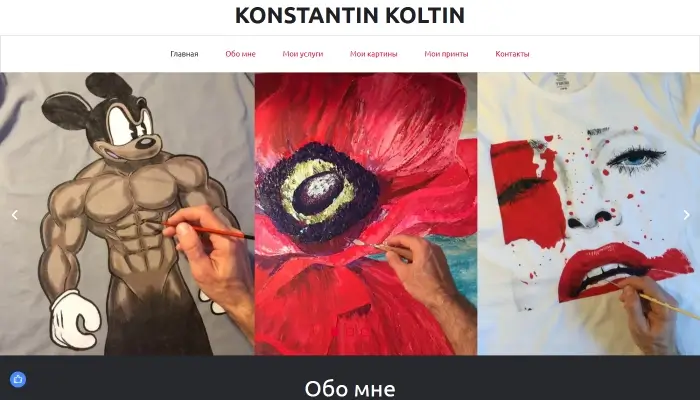Select the first carousel pagination dot
The height and width of the screenshot is (400, 700).
[334, 332]
